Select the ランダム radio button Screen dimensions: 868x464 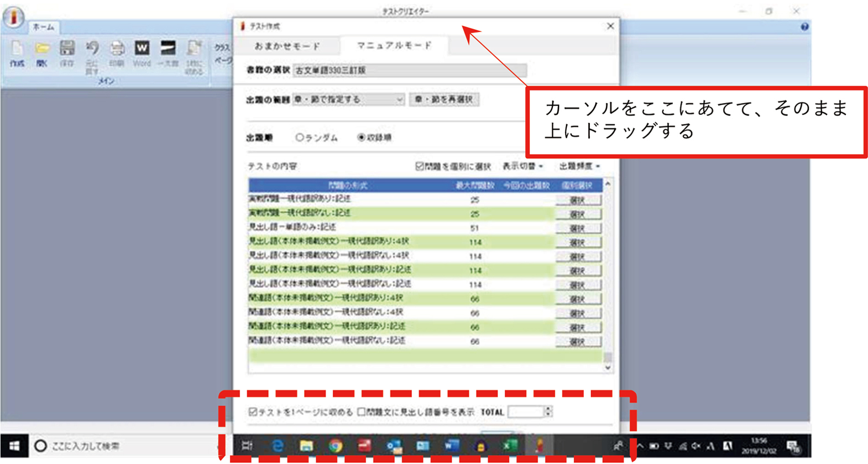tap(300, 138)
